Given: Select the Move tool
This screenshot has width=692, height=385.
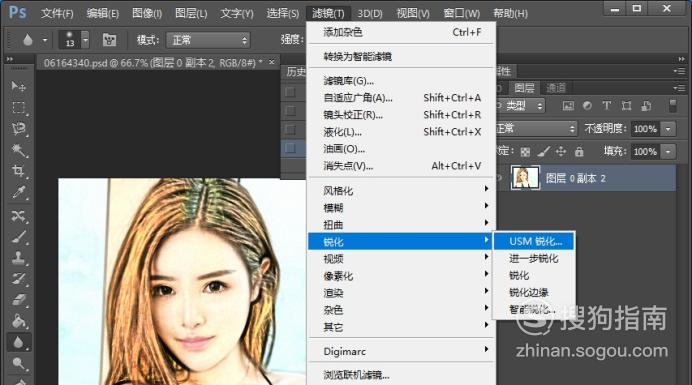Looking at the screenshot, I should coord(18,86).
